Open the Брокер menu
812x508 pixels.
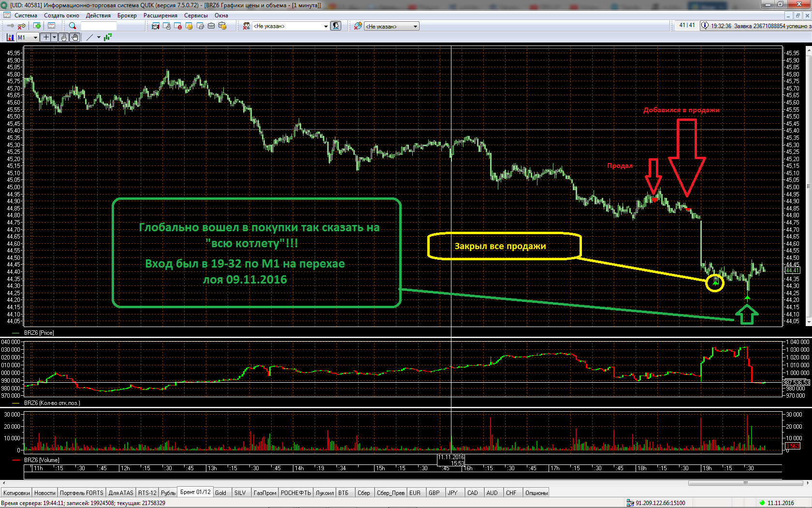click(127, 15)
